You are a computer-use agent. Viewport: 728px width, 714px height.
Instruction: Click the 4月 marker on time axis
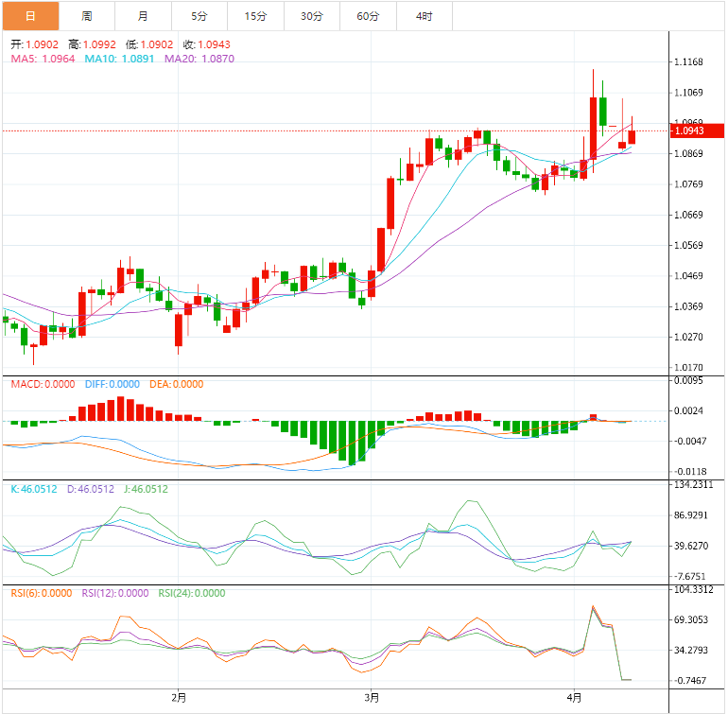click(574, 699)
